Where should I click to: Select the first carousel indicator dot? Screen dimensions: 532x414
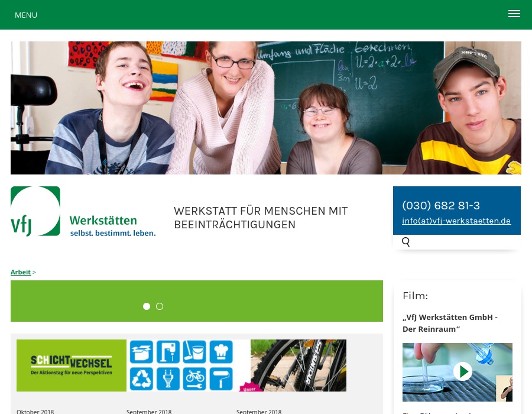(147, 306)
